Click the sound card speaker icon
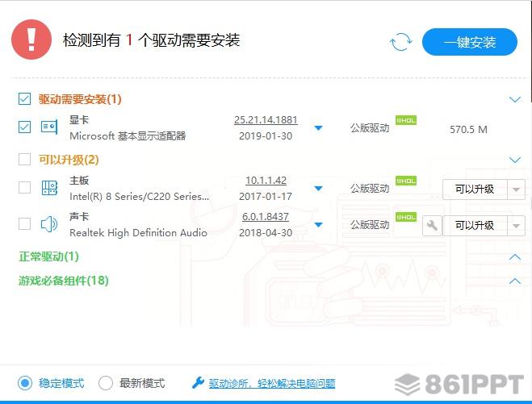Image resolution: width=532 pixels, height=404 pixels. (49, 224)
